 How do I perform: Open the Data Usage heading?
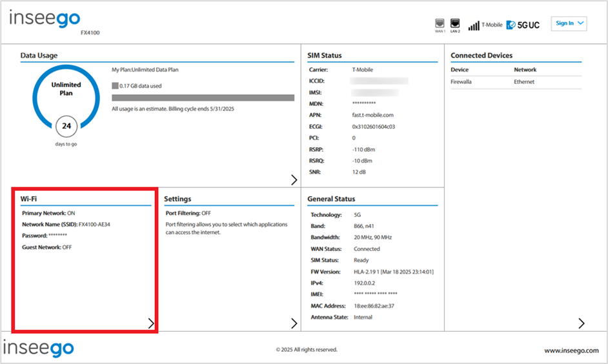click(39, 56)
